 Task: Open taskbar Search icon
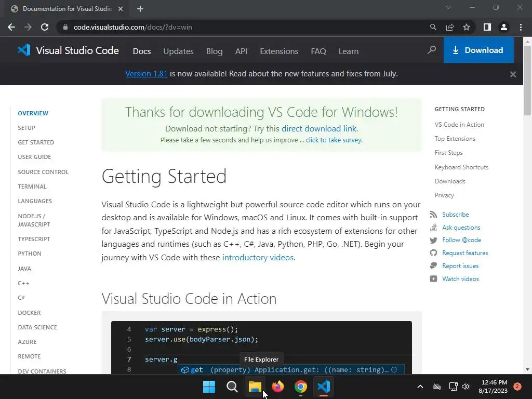(x=232, y=387)
